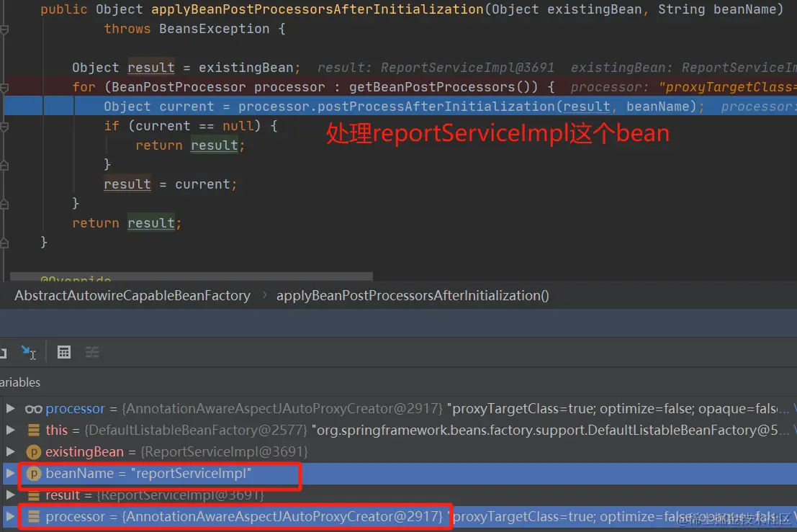The width and height of the screenshot is (797, 532).
Task: Select AbstractAutowireCapableBeanFactory in breadcrumb
Action: [x=132, y=296]
